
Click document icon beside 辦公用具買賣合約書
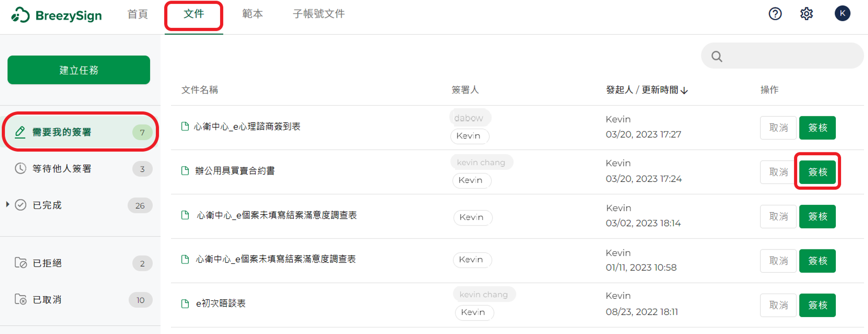tap(185, 170)
